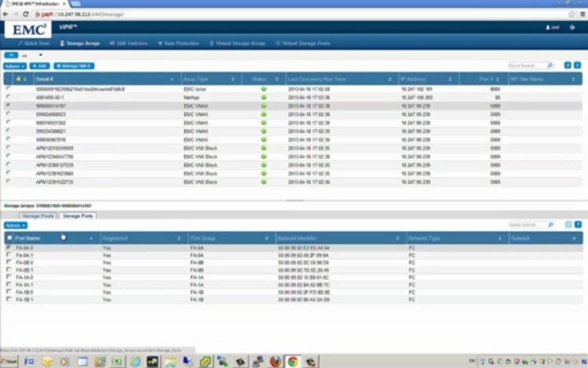Click the Add storage array button
Viewport: 588px width, 368px height.
click(39, 66)
